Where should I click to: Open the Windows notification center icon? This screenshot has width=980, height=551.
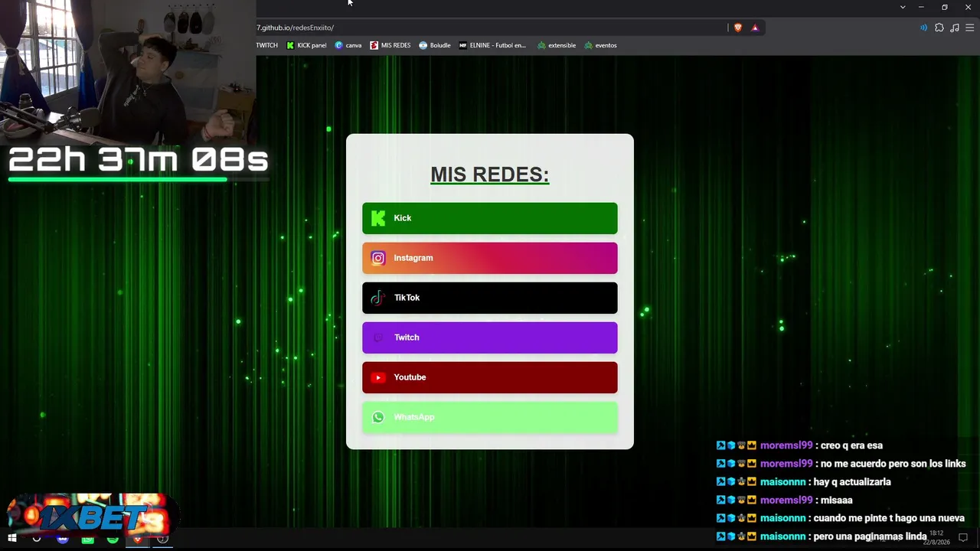[x=963, y=538]
